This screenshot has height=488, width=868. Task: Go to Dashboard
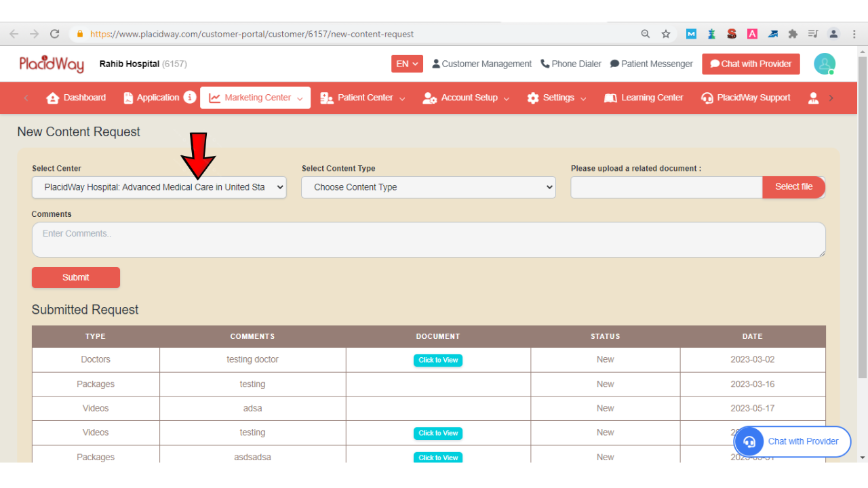pyautogui.click(x=76, y=98)
